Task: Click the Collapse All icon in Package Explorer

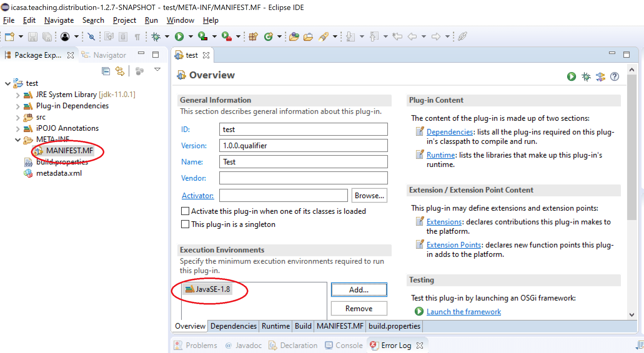Action: (x=106, y=71)
